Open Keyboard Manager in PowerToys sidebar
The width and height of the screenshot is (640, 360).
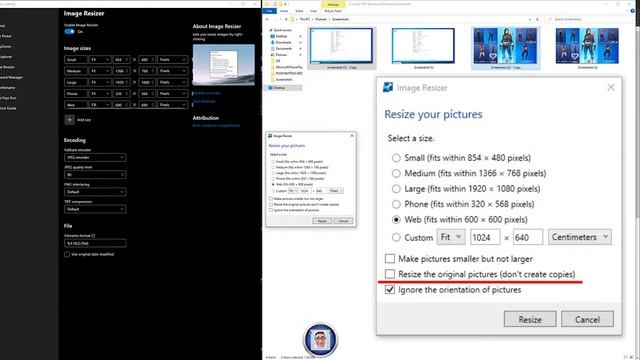[11, 77]
